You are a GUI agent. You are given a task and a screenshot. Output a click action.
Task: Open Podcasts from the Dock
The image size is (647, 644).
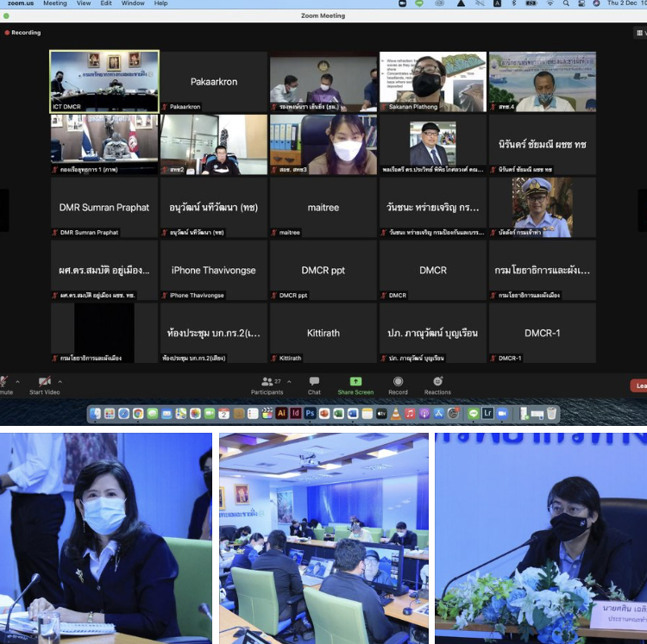pos(424,414)
